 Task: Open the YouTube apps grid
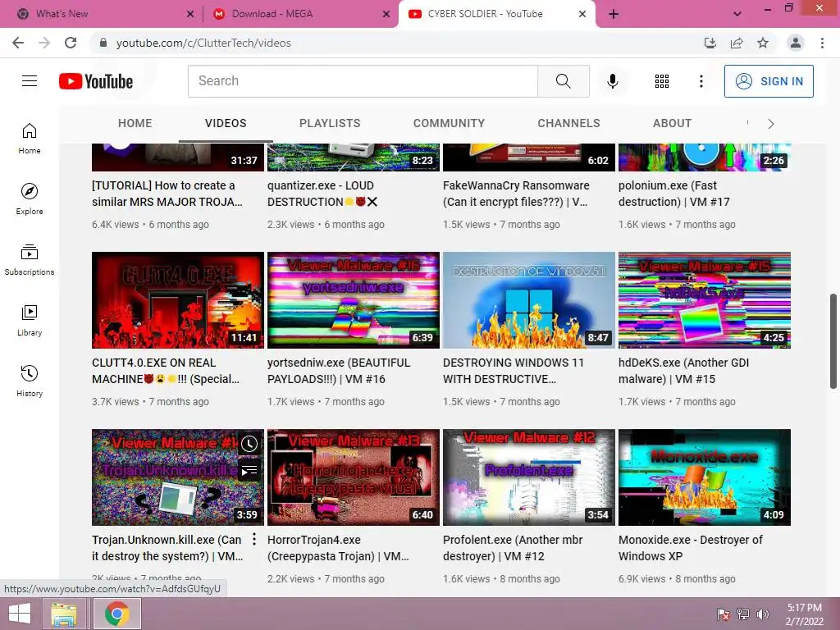pyautogui.click(x=662, y=81)
